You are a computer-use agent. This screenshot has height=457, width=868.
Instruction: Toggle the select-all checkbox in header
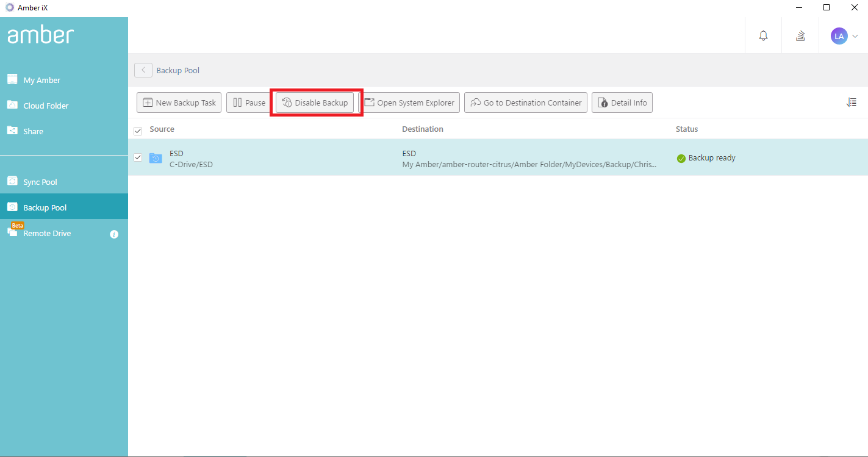(138, 131)
